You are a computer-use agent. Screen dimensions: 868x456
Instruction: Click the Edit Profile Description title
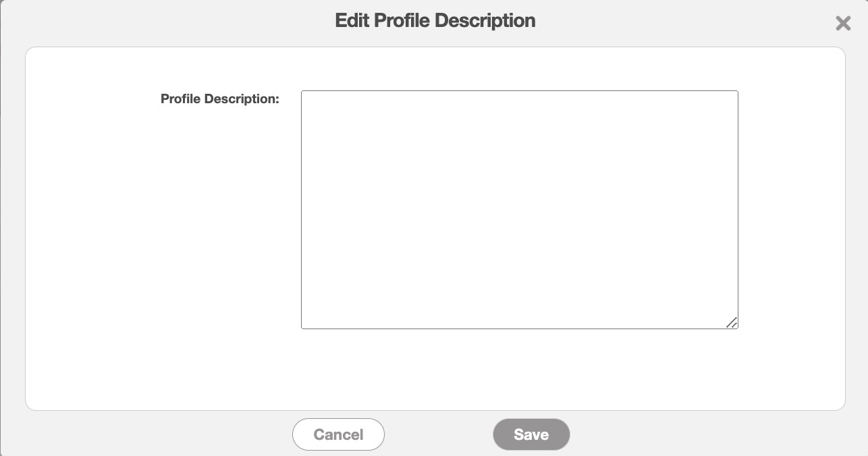435,21
